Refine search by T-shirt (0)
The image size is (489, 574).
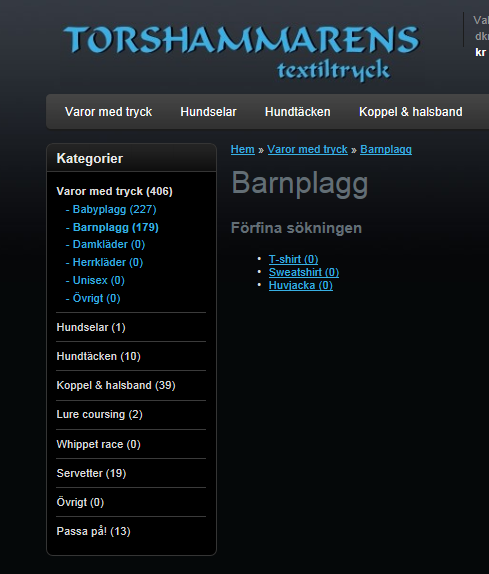tap(293, 259)
